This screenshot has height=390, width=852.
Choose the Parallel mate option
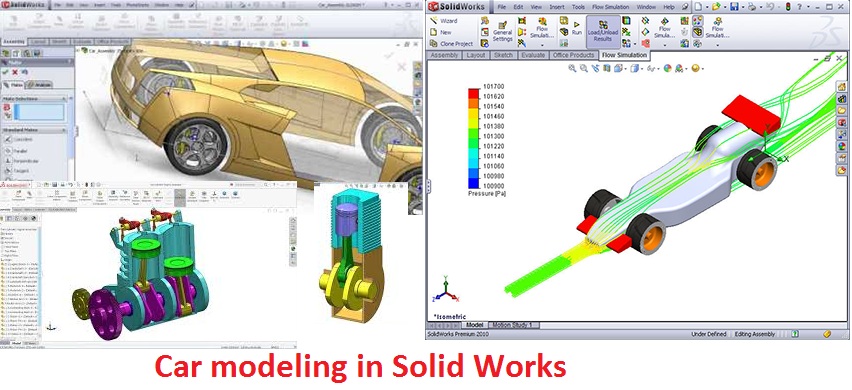click(16, 150)
